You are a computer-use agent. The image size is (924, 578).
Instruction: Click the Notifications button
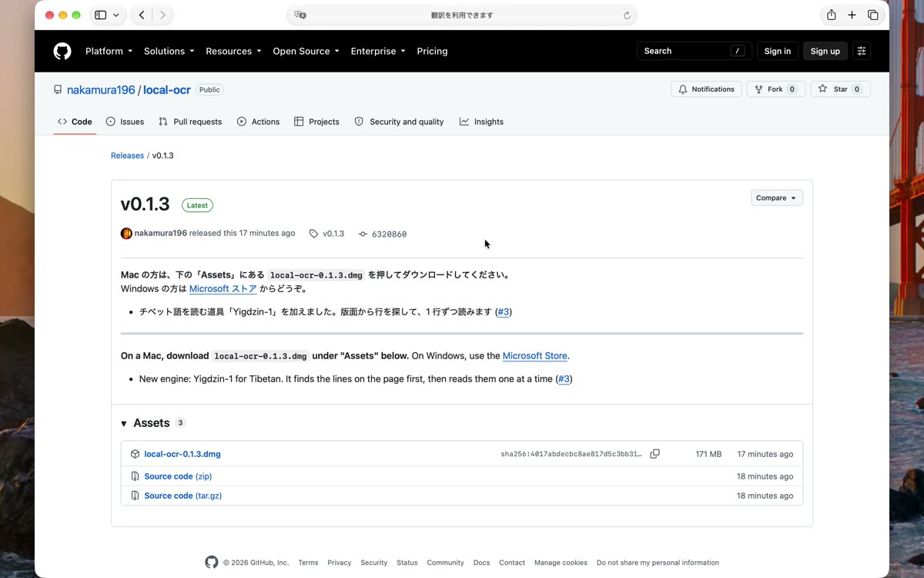coord(706,89)
